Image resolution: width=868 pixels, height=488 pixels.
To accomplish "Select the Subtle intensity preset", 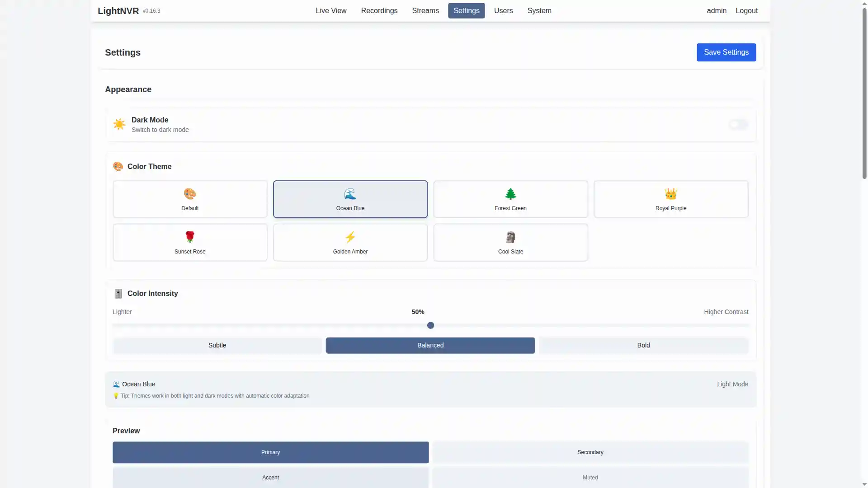I will pyautogui.click(x=217, y=345).
